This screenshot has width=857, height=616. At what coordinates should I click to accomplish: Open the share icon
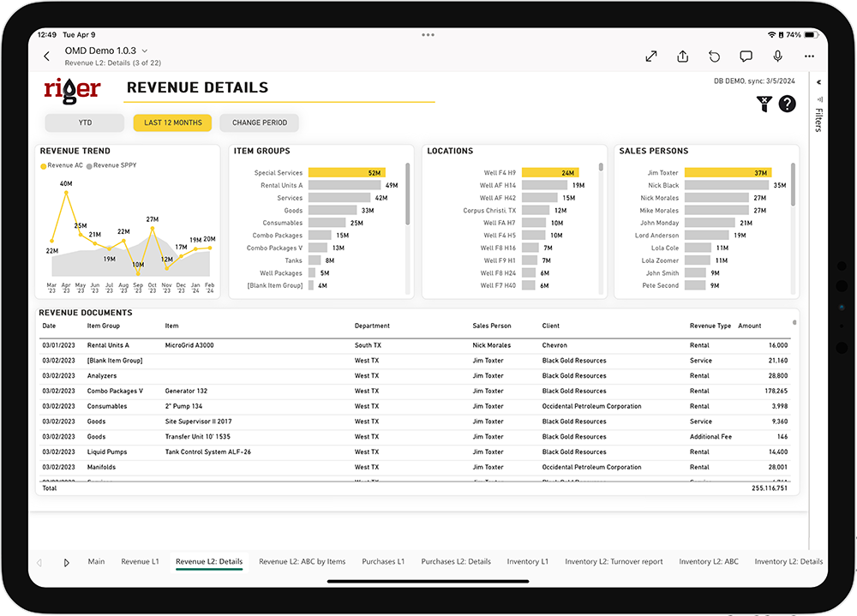point(683,57)
